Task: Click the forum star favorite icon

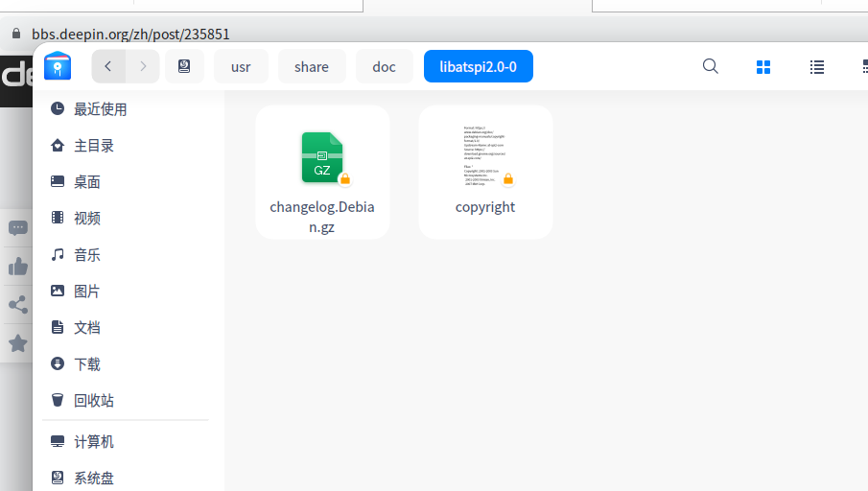Action: pos(17,343)
